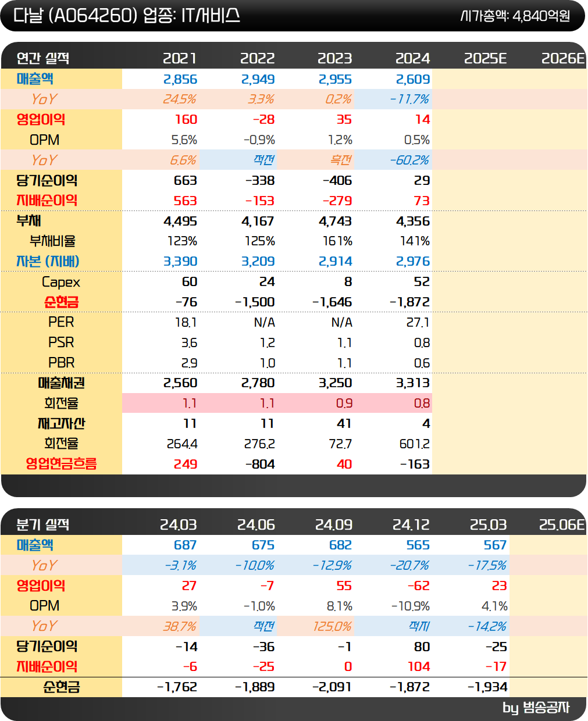Click the PBR value 2.9
Screen dimensions: 588x721
coord(189,363)
